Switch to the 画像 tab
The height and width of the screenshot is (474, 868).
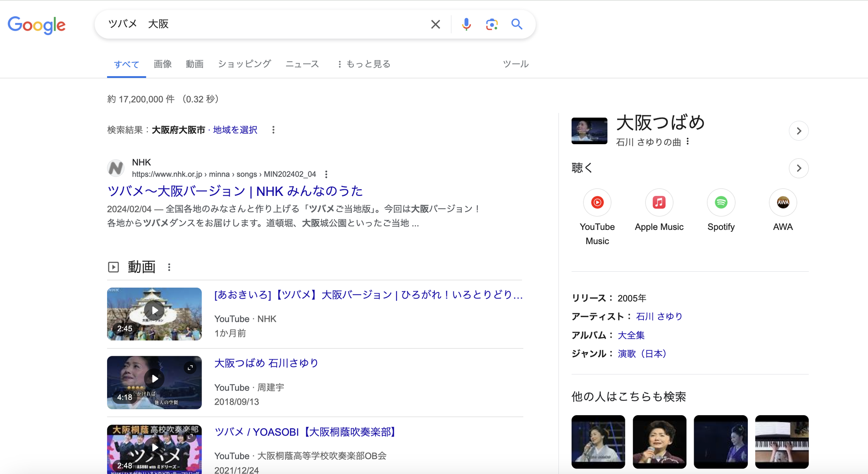point(162,64)
